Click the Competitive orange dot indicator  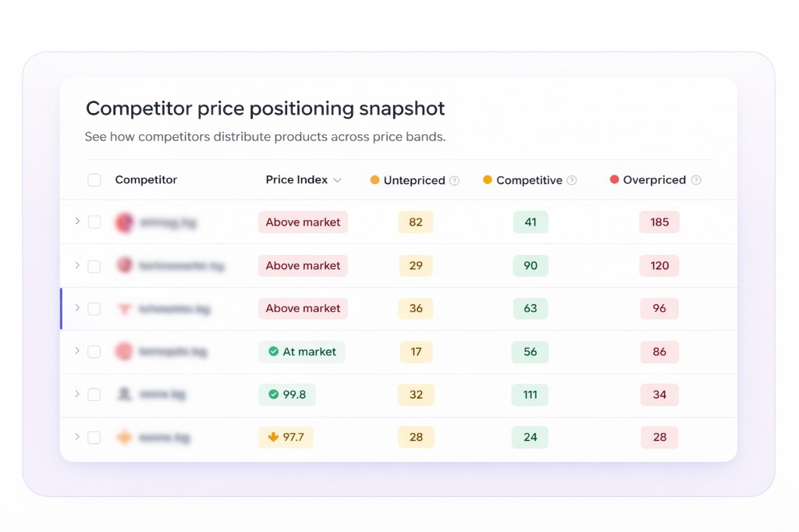point(488,180)
